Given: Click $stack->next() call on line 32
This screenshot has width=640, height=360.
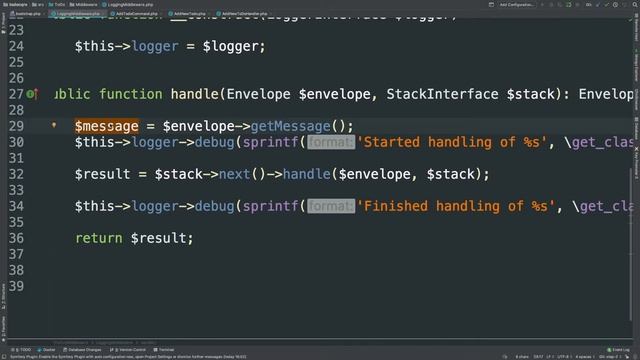Looking at the screenshot, I should (x=210, y=174).
